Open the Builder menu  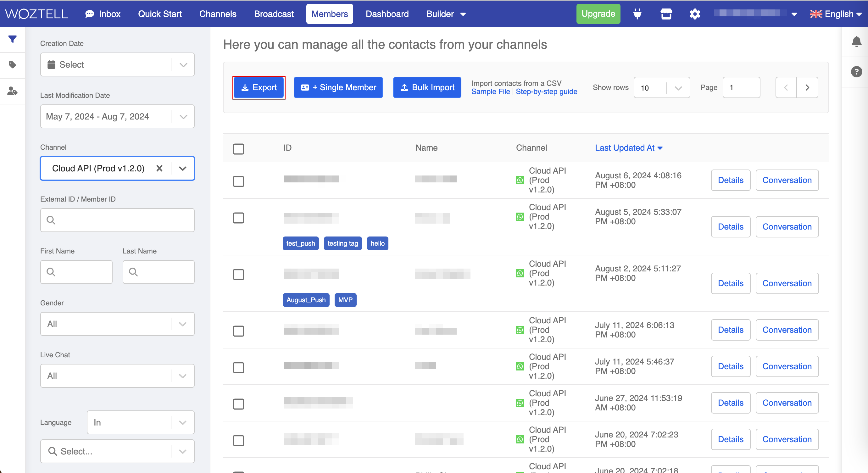click(445, 14)
